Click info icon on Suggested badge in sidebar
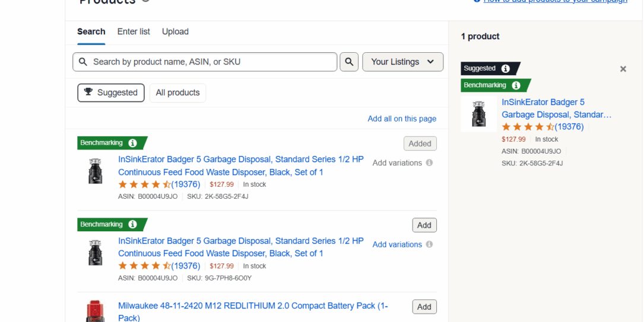 (x=505, y=69)
